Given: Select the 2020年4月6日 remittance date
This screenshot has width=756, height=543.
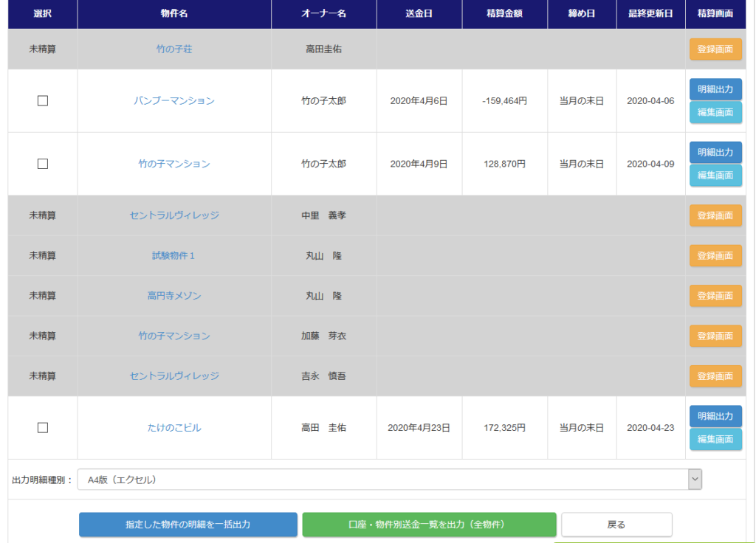Looking at the screenshot, I should click(419, 100).
